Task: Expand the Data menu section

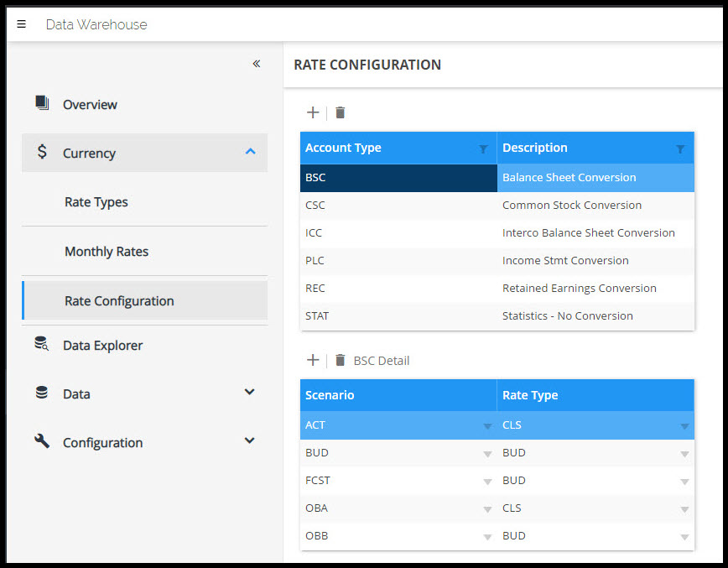Action: point(249,392)
